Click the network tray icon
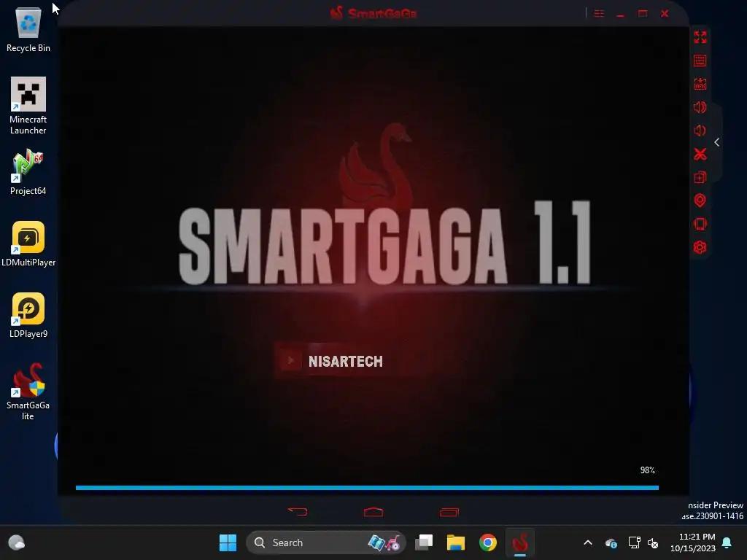 pyautogui.click(x=634, y=542)
